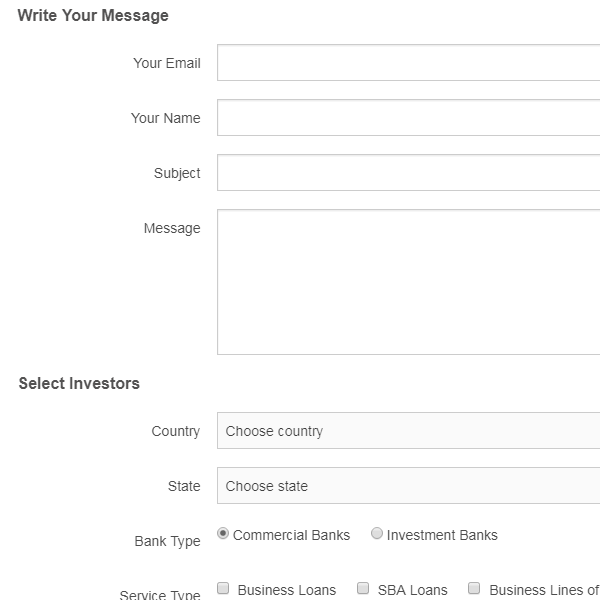The height and width of the screenshot is (600, 600).
Task: Click the "Your Email" label text
Action: click(166, 63)
